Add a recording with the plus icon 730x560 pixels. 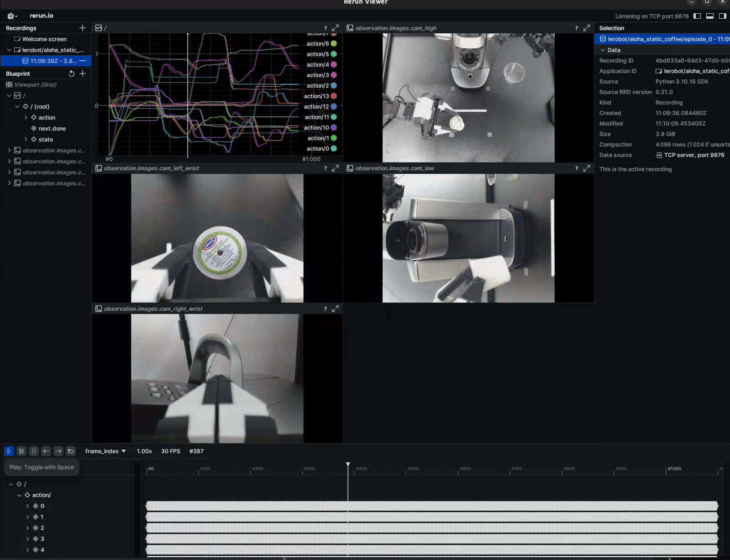point(83,28)
